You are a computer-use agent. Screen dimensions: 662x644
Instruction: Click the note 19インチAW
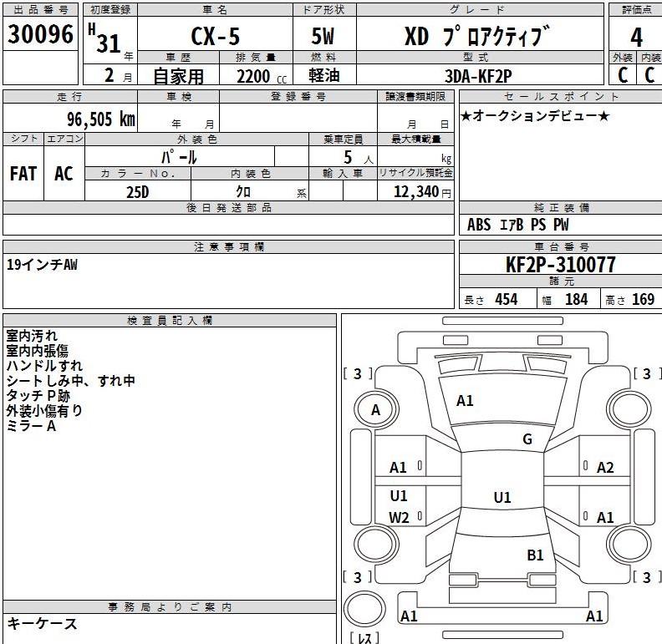tap(42, 265)
